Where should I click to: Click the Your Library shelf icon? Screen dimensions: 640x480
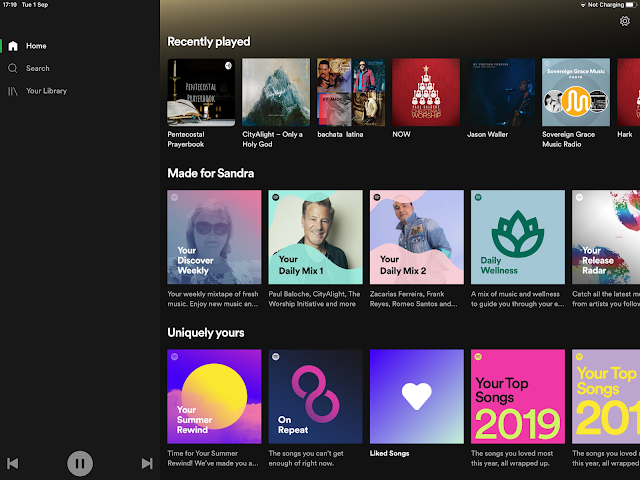pyautogui.click(x=13, y=91)
